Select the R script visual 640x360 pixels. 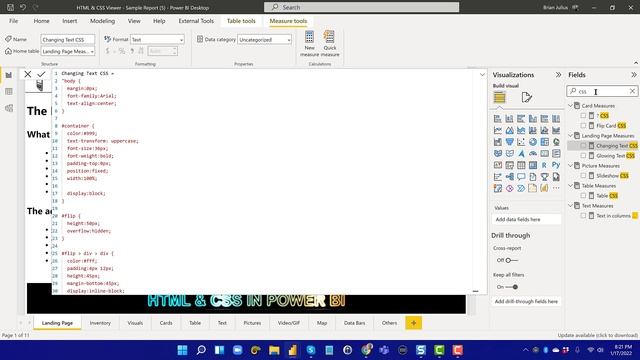pyautogui.click(x=544, y=165)
